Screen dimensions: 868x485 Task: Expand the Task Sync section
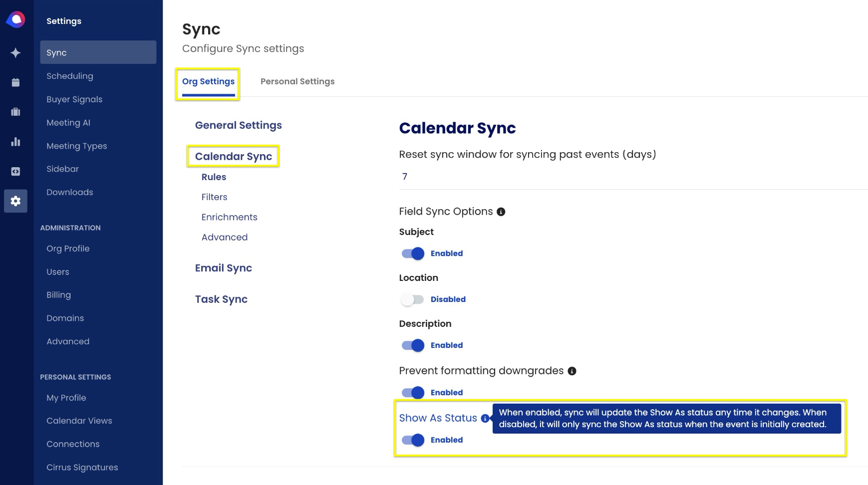click(x=221, y=299)
